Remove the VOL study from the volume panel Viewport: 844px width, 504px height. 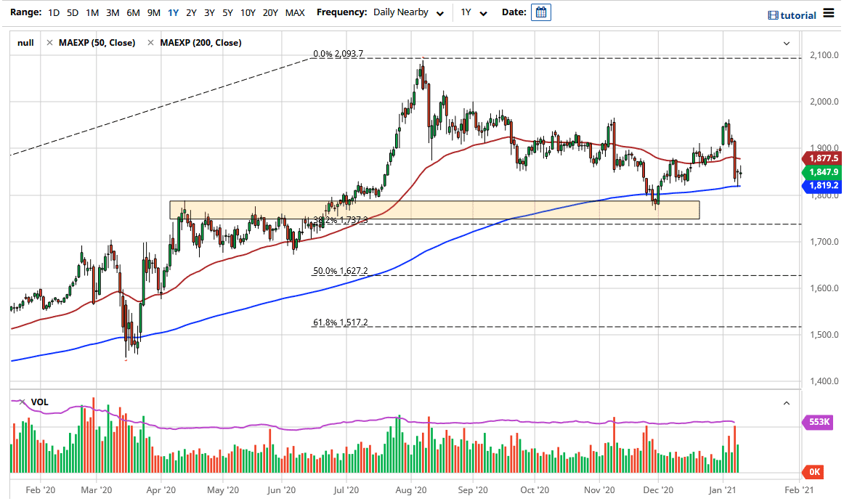coord(21,402)
